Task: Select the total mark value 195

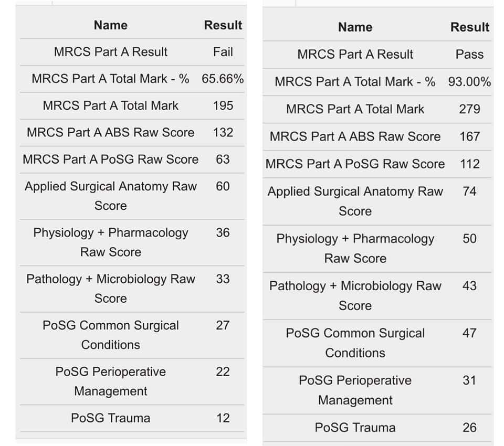Action: [x=223, y=105]
